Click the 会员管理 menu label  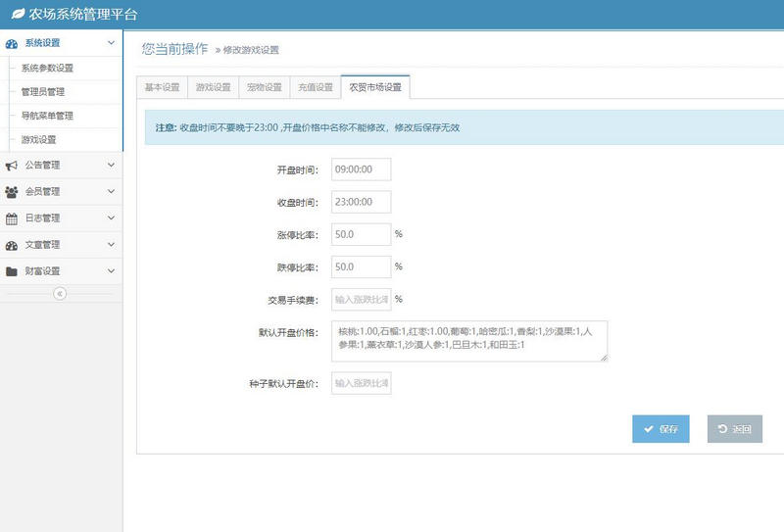coord(42,191)
